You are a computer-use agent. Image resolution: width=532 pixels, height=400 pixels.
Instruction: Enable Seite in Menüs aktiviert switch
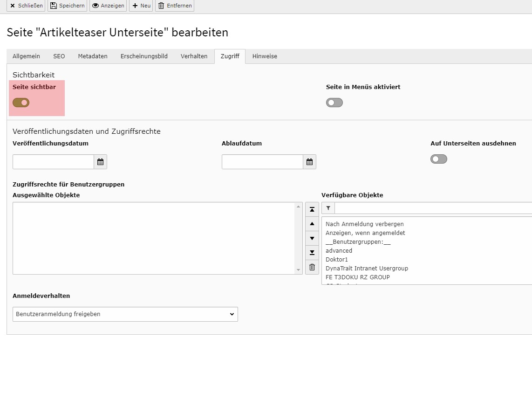point(334,103)
